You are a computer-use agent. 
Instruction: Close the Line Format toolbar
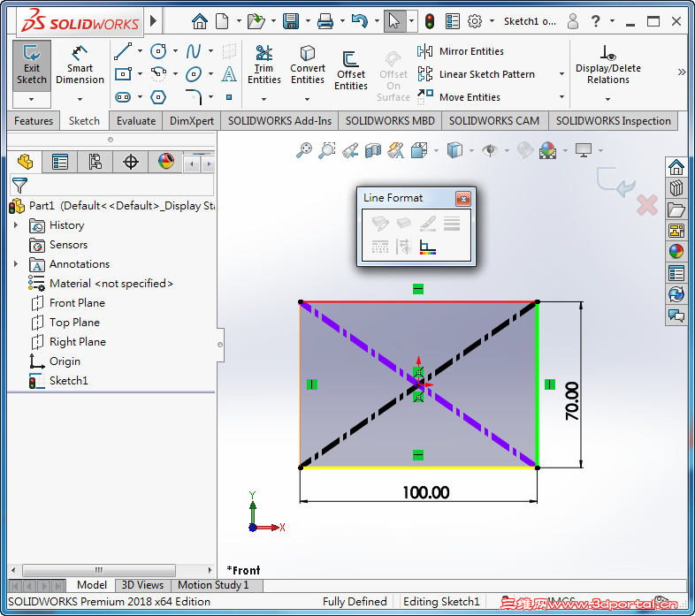pyautogui.click(x=463, y=199)
